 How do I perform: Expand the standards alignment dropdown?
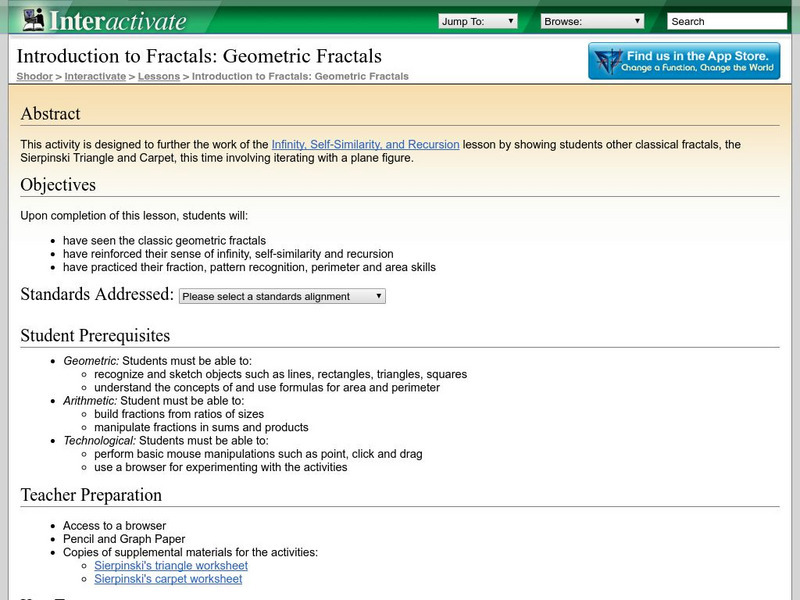coord(282,296)
